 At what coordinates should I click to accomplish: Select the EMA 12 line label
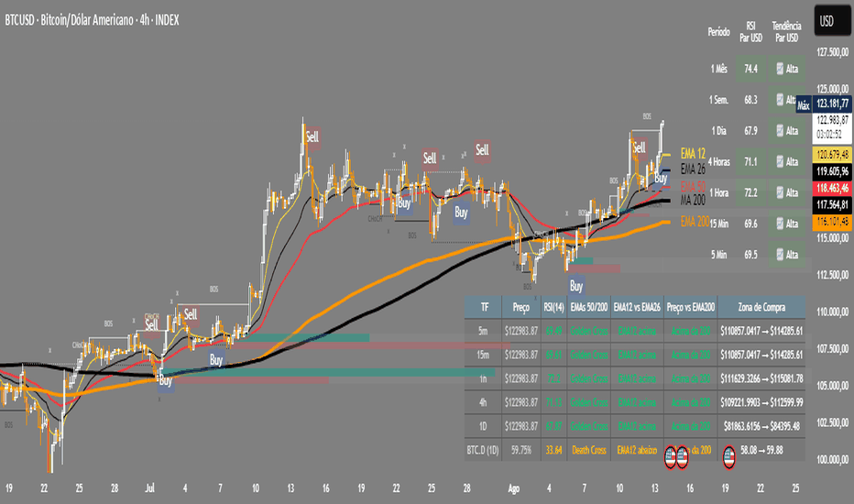coord(693,154)
